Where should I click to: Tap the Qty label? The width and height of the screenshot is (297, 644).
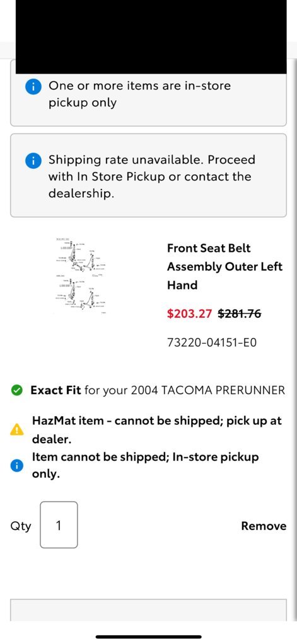coord(21,526)
